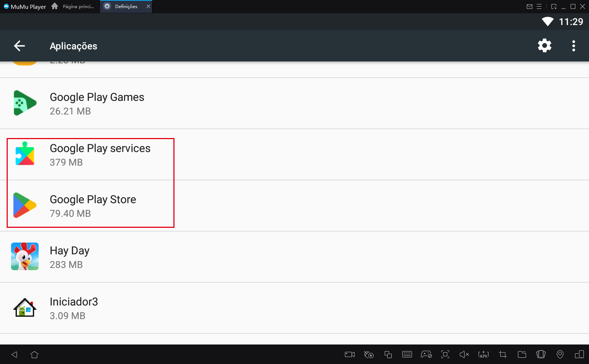
Task: Click the shake device icon
Action: point(541,354)
